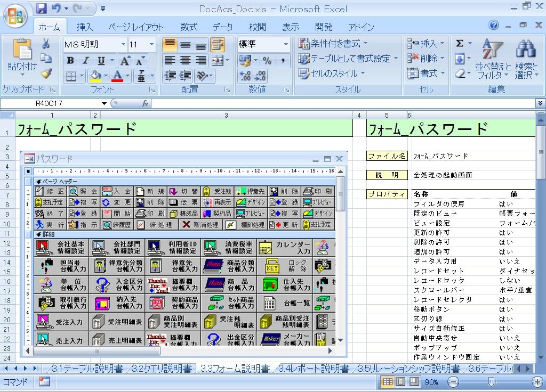Switch to sheet 3.1テーブル説明書
The width and height of the screenshot is (546, 392).
click(x=87, y=369)
